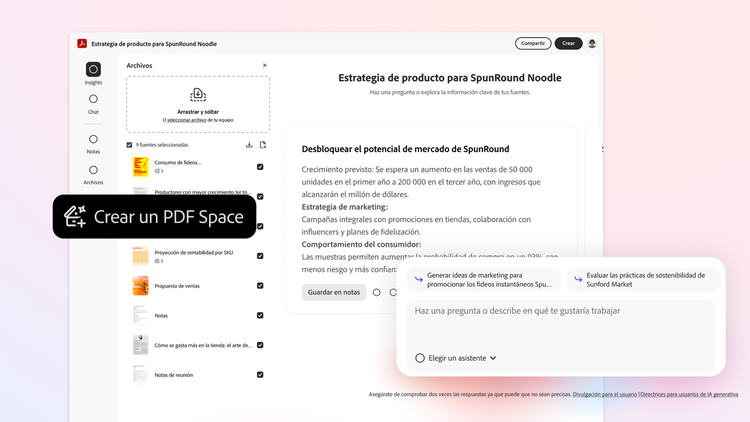750x422 pixels.
Task: Click the download sources icon in Archivos
Action: click(x=249, y=144)
